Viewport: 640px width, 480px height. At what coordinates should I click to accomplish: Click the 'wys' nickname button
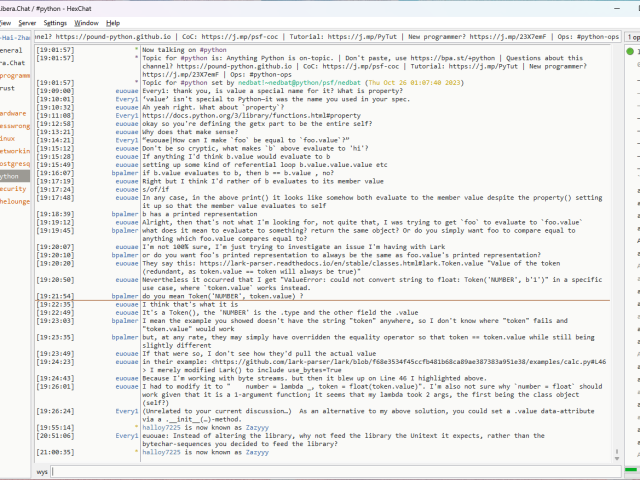click(42, 470)
